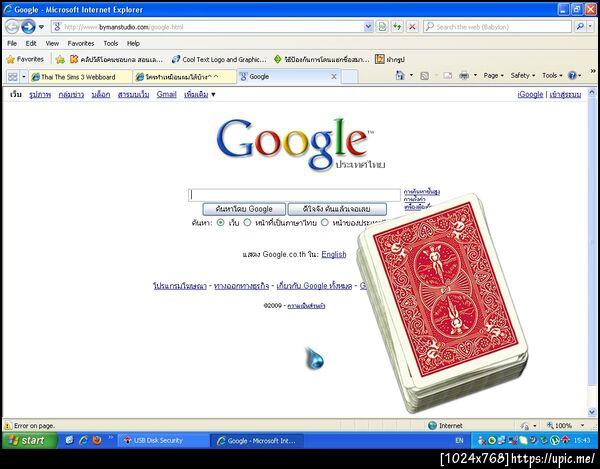Expand the Print options dropdown arrow
600x469 pixels.
(x=475, y=75)
